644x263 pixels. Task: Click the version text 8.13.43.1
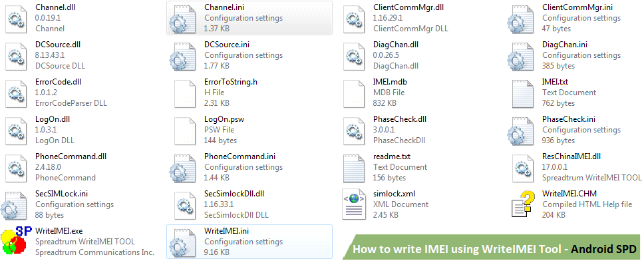[x=51, y=55]
